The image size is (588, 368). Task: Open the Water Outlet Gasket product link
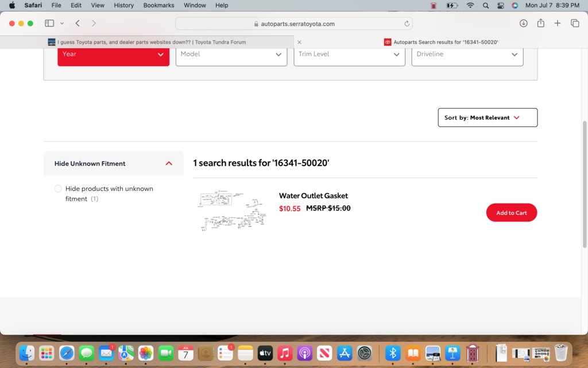click(314, 195)
